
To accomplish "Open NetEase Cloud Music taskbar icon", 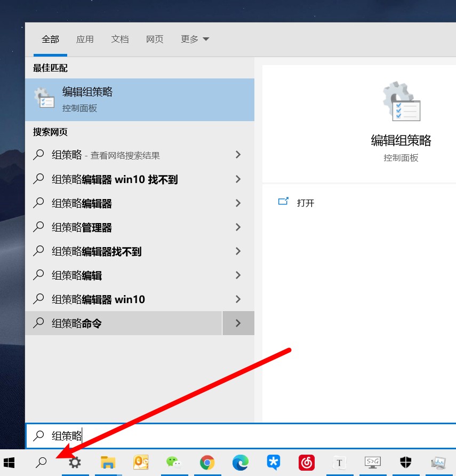I will point(307,463).
